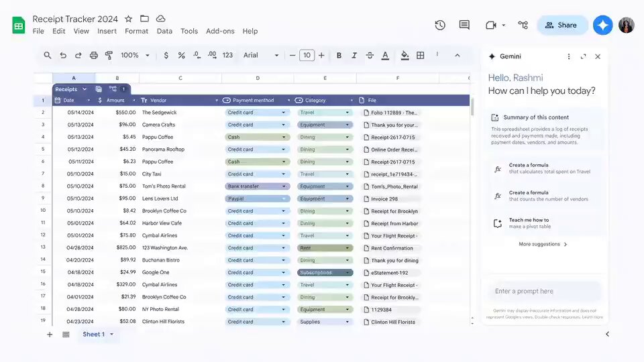
Task: Open fill color picker
Action: tap(405, 56)
